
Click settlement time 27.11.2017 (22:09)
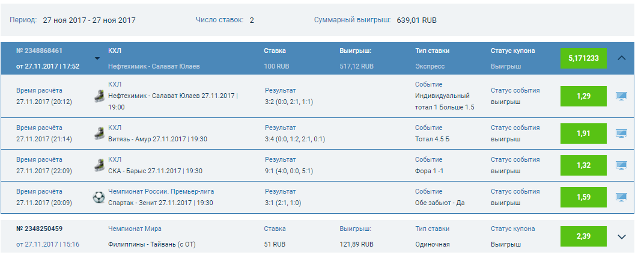click(x=44, y=171)
